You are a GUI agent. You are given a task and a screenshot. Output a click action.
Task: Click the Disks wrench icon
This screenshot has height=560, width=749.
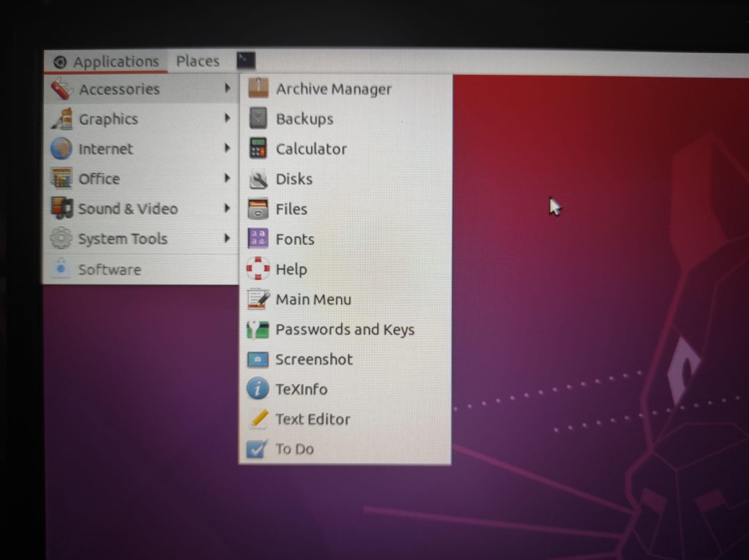click(x=258, y=179)
